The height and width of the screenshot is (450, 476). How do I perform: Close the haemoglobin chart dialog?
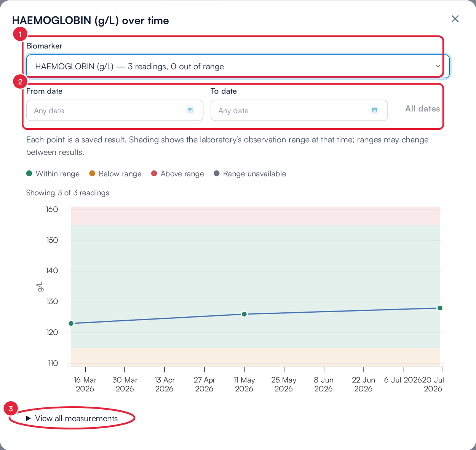pyautogui.click(x=455, y=19)
